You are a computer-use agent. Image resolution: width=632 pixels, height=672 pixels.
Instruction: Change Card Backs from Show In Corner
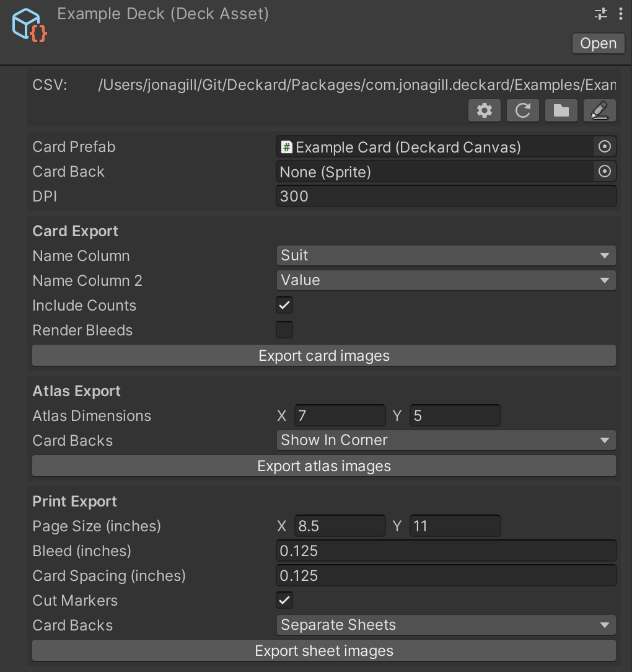[x=446, y=440]
